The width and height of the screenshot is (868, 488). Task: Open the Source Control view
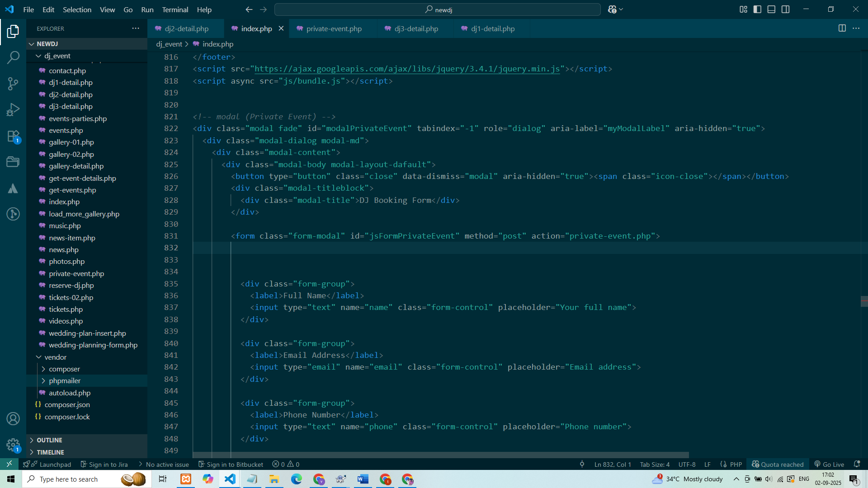click(x=13, y=84)
